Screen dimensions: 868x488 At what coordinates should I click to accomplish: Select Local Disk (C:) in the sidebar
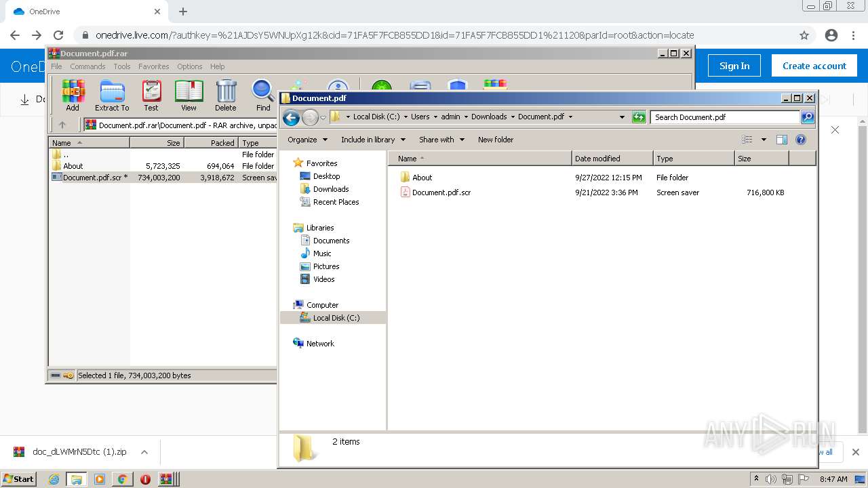333,318
